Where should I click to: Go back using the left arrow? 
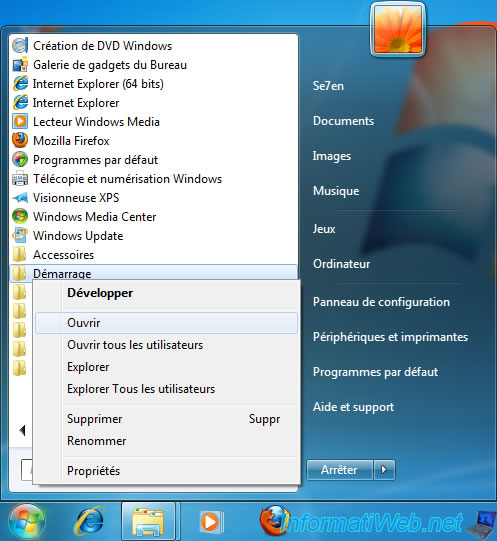[22, 430]
